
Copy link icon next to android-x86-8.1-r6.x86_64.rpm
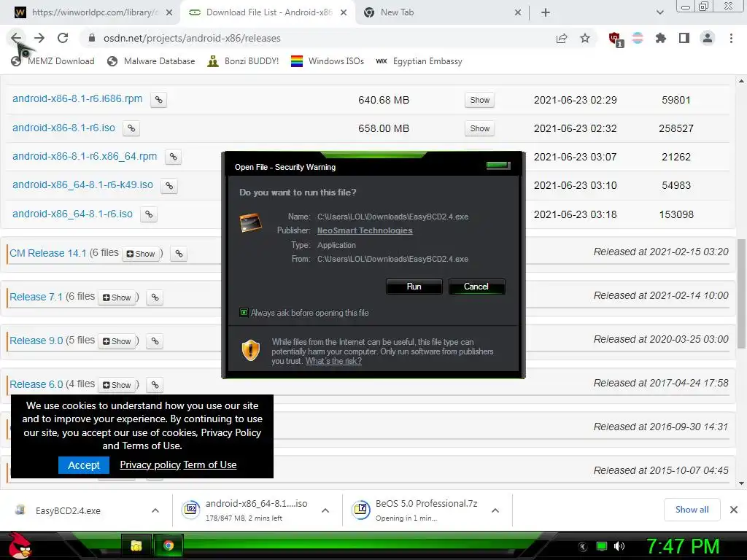[174, 157]
